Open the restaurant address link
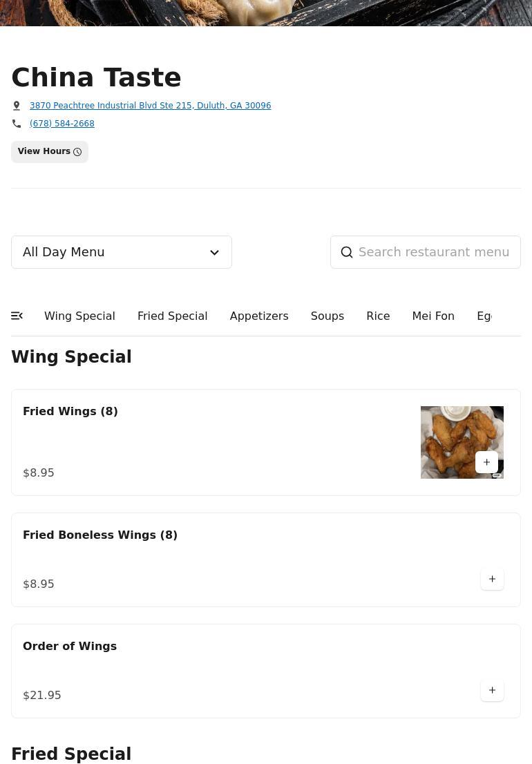This screenshot has width=532, height=764. coord(150,106)
